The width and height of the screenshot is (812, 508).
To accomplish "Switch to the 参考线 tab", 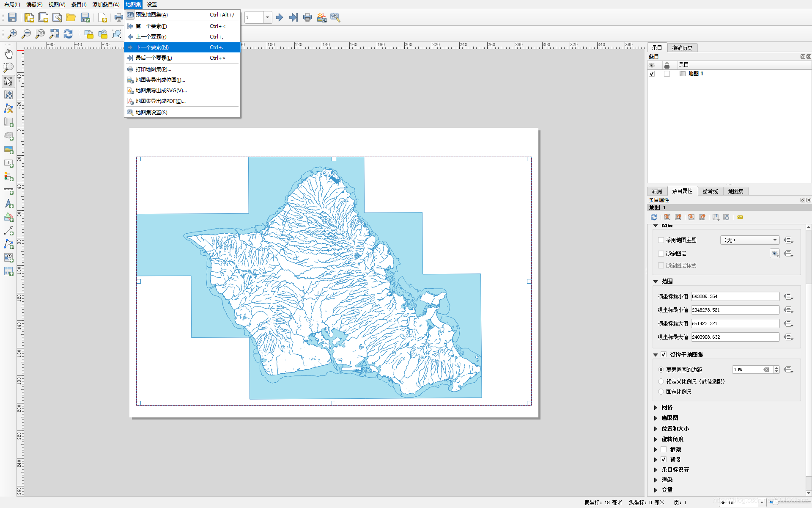I will 710,191.
